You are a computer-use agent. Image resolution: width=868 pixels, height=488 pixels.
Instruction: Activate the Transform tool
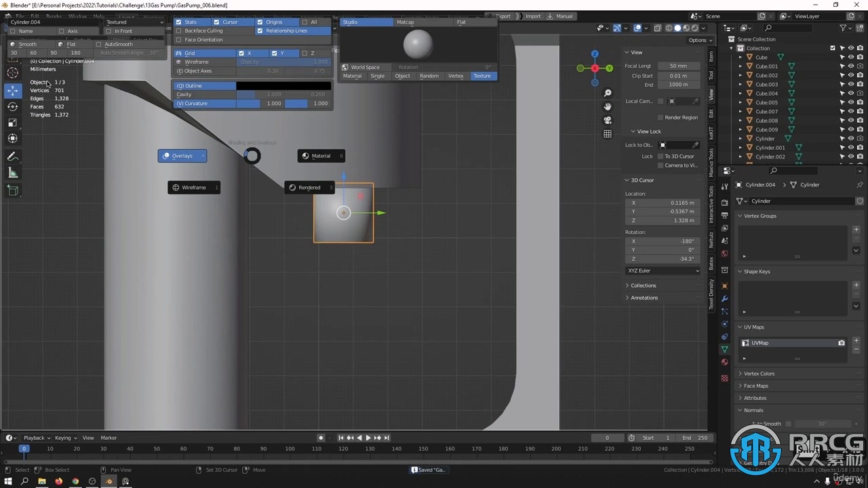click(13, 138)
